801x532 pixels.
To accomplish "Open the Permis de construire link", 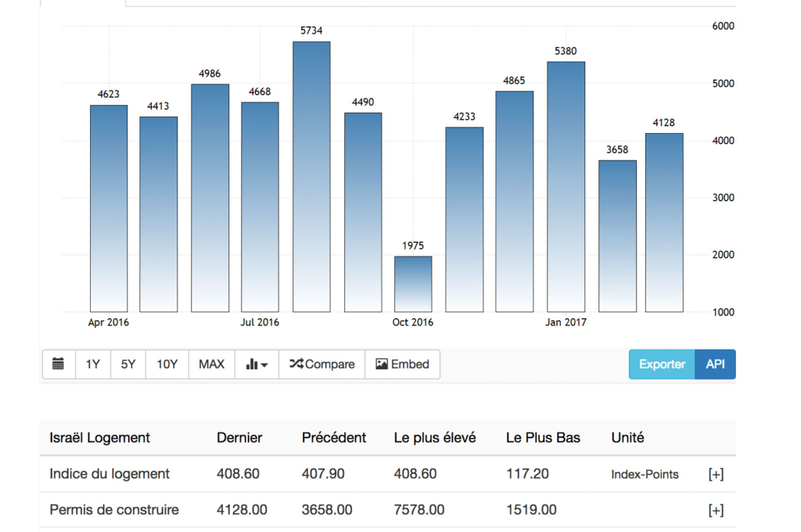I will point(114,510).
